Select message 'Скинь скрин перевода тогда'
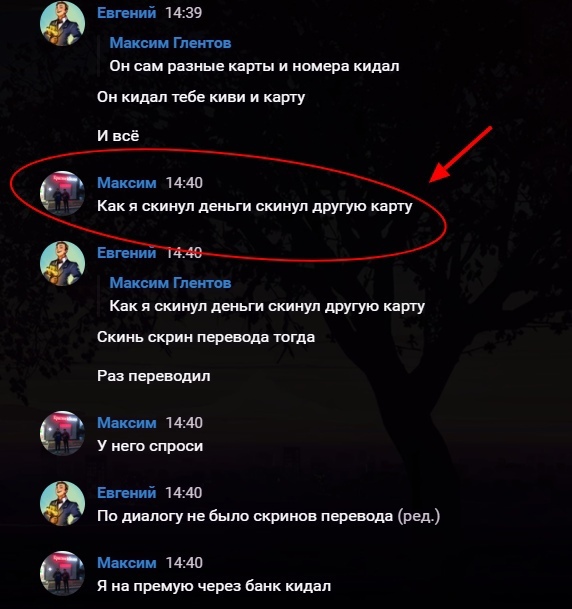 pyautogui.click(x=206, y=337)
